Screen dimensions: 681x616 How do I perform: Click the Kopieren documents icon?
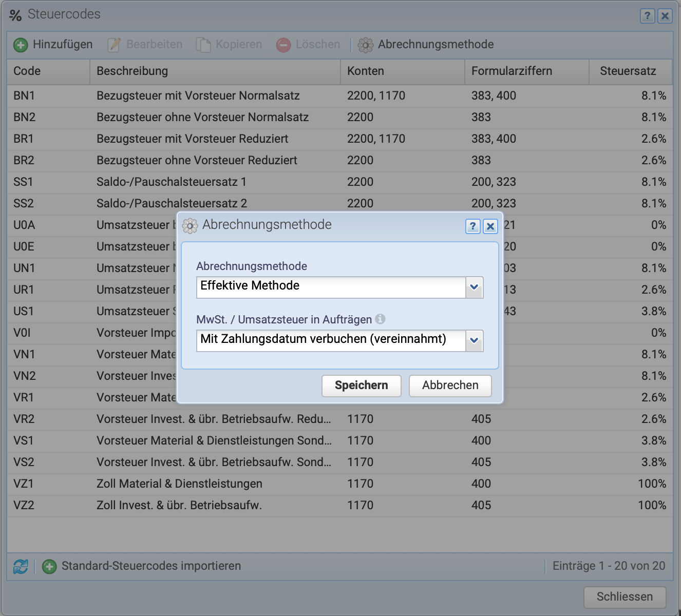(203, 45)
